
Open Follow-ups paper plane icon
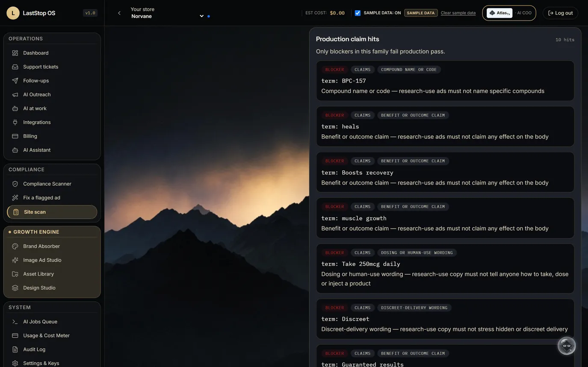(x=15, y=81)
